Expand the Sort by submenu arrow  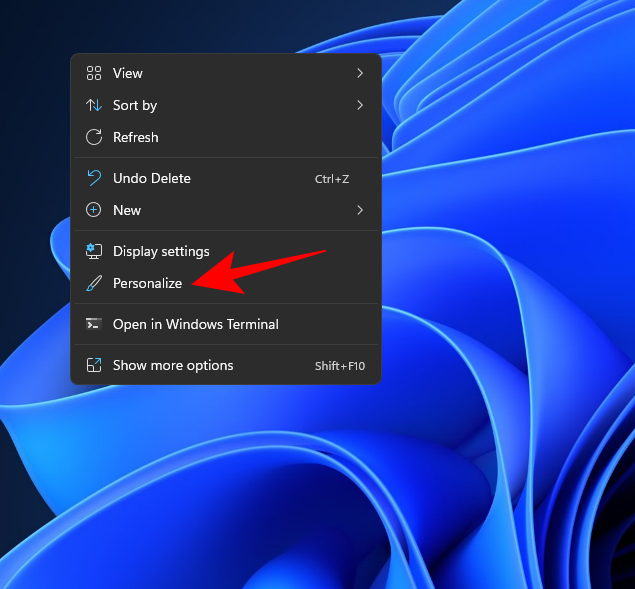(x=360, y=105)
